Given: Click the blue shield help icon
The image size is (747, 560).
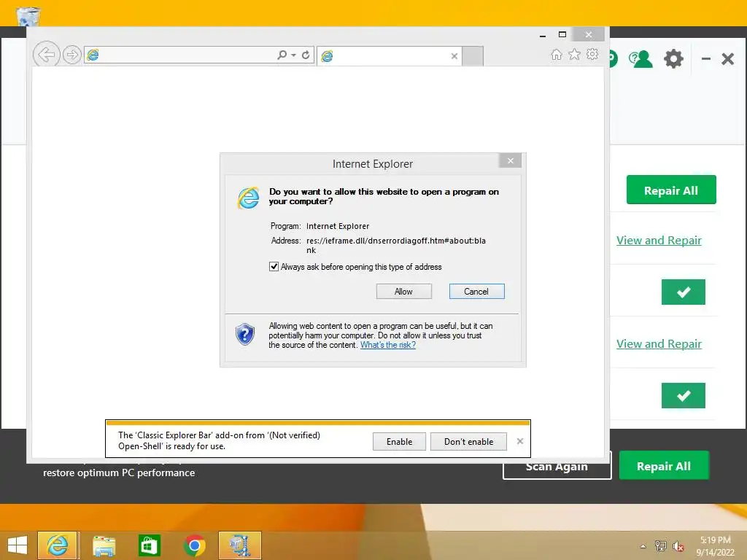Looking at the screenshot, I should coord(245,334).
